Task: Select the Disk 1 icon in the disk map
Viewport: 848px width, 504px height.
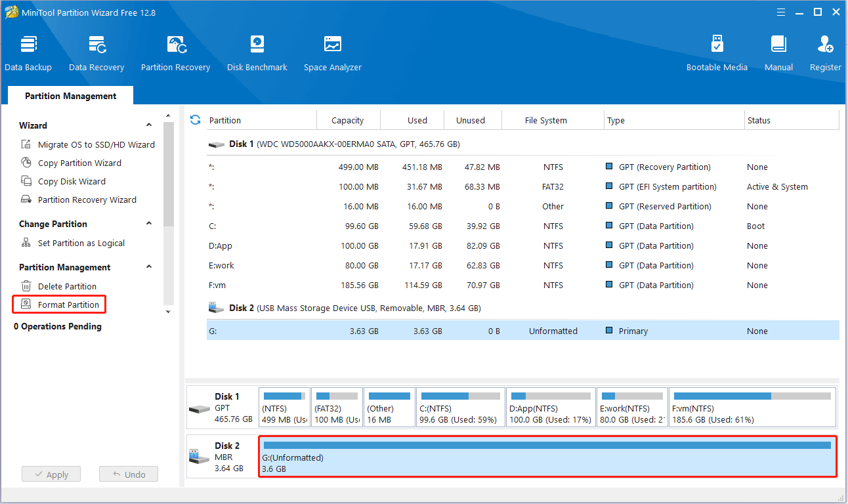Action: (200, 409)
